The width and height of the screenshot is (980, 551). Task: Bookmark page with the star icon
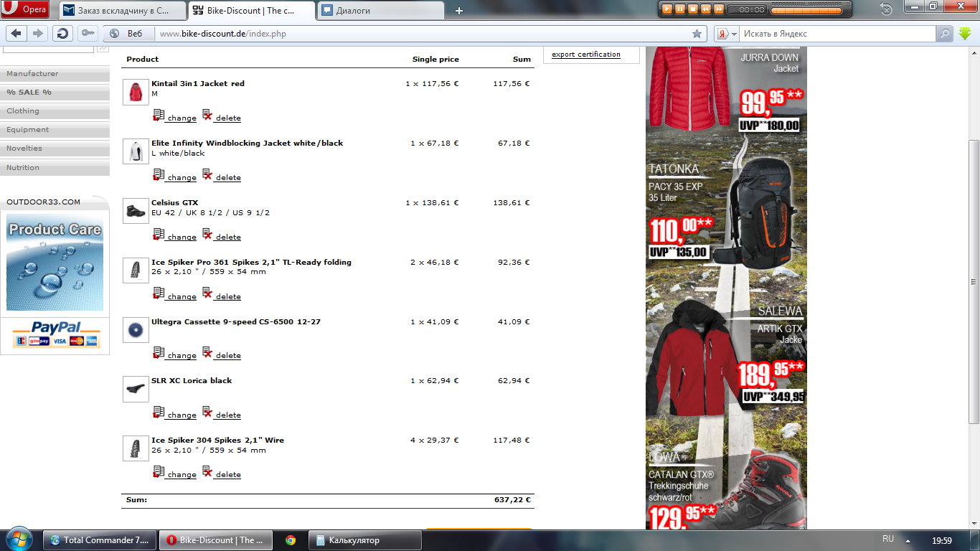pos(697,34)
